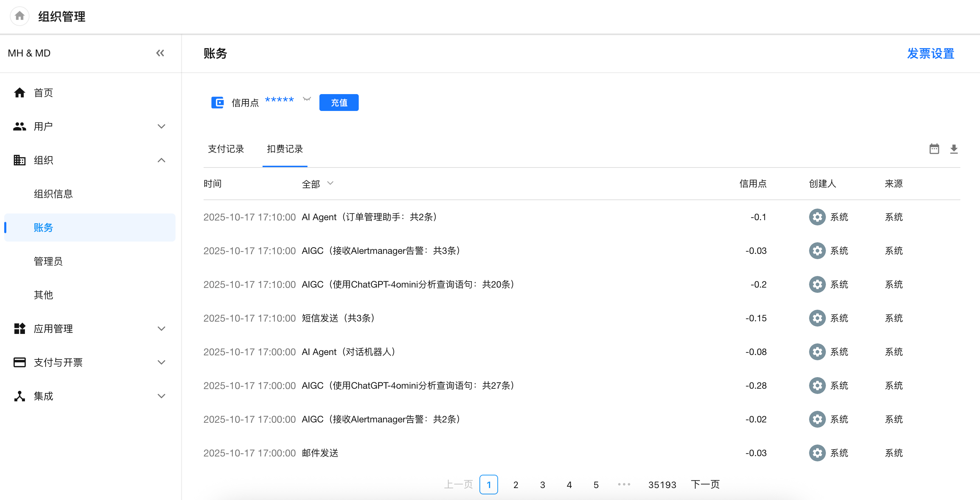Open 发票设置 invoice settings link

point(930,53)
